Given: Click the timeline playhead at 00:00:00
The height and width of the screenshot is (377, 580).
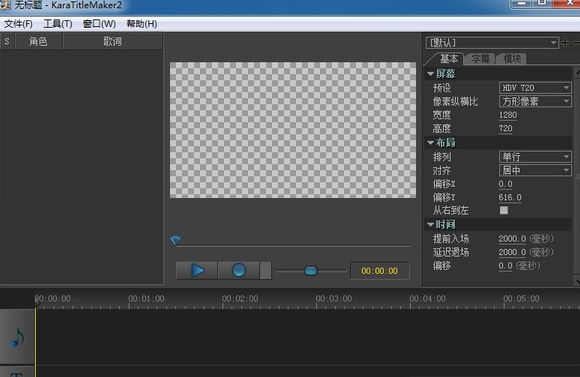Looking at the screenshot, I should (x=36, y=301).
